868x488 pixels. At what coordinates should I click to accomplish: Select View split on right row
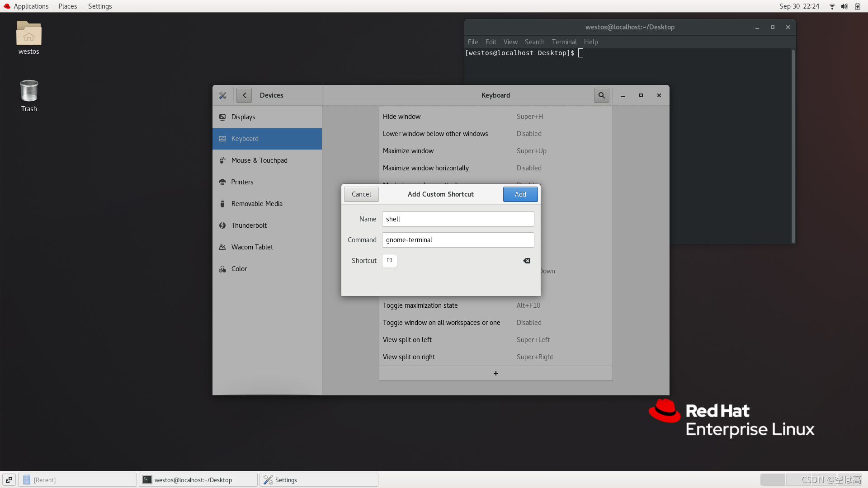pos(496,357)
